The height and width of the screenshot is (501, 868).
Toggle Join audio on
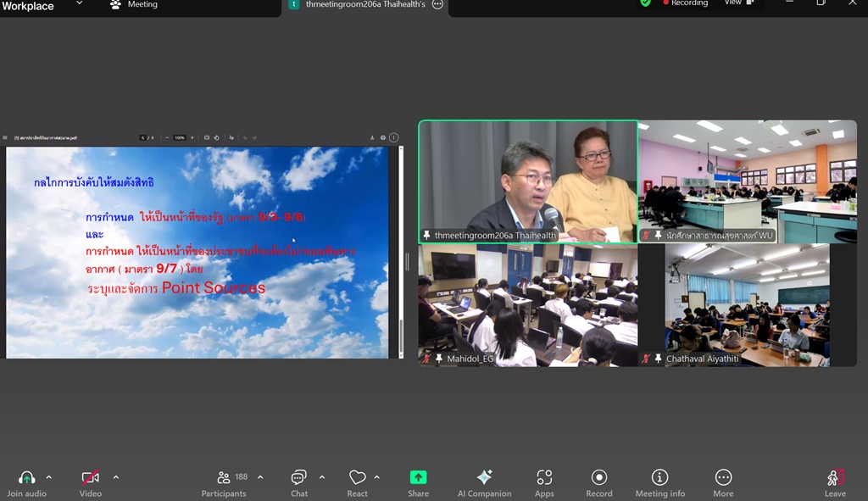click(x=26, y=477)
